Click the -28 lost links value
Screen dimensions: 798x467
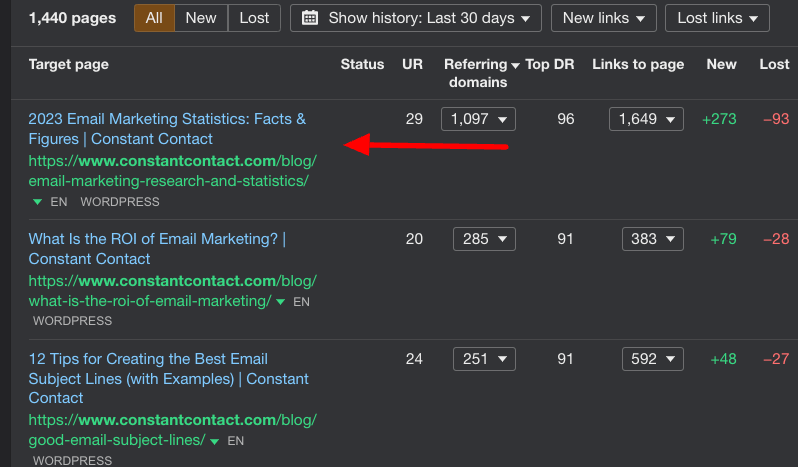776,239
